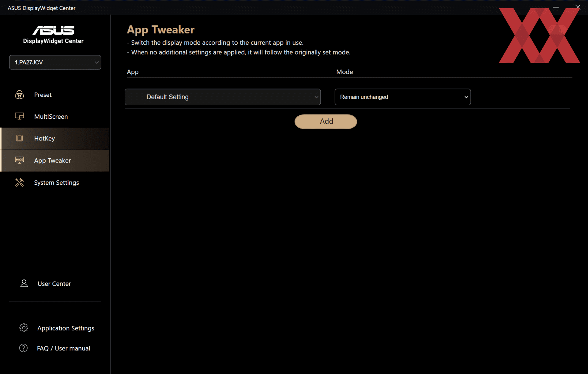Select App Tweaker in sidebar
Screen dimensions: 588x374
[x=55, y=160]
